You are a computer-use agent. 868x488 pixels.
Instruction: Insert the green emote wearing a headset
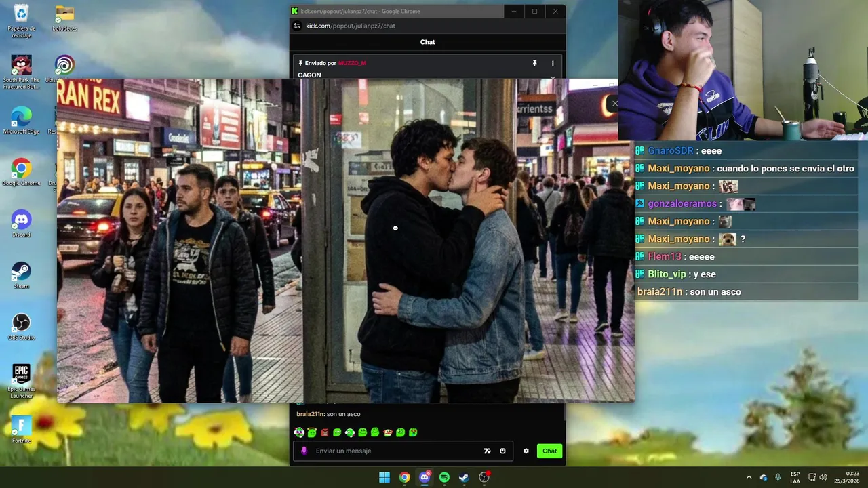pyautogui.click(x=350, y=432)
